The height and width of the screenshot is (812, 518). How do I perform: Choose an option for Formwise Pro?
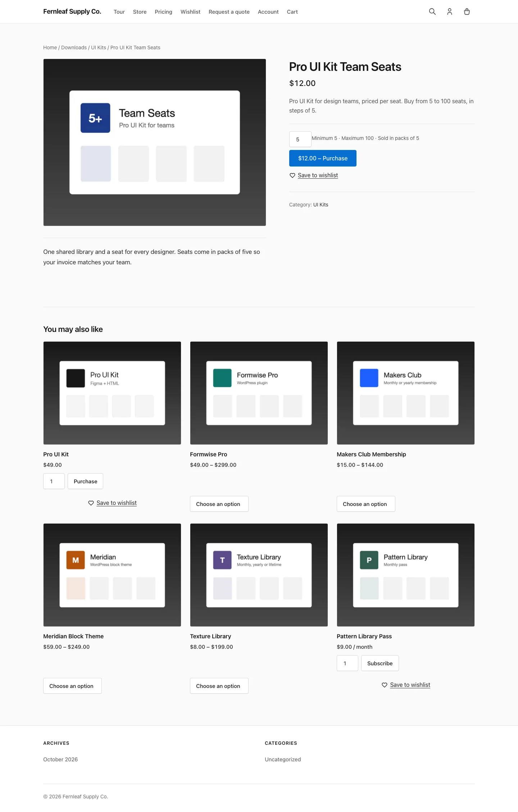click(x=219, y=504)
